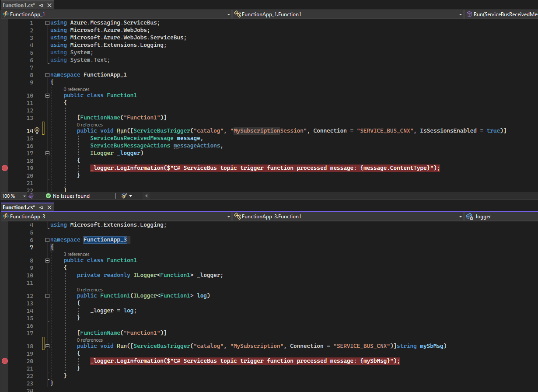Collapse class Function1 in the top editor
The height and width of the screenshot is (392, 538).
point(47,95)
